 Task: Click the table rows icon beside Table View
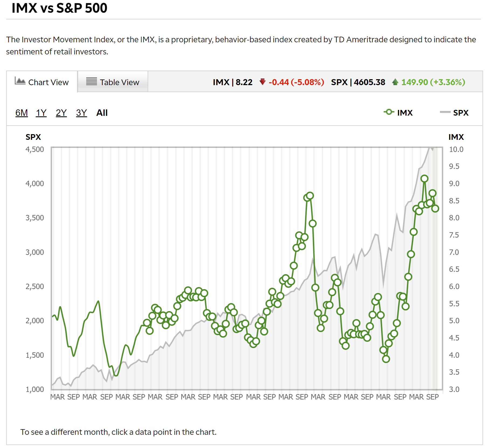[91, 81]
